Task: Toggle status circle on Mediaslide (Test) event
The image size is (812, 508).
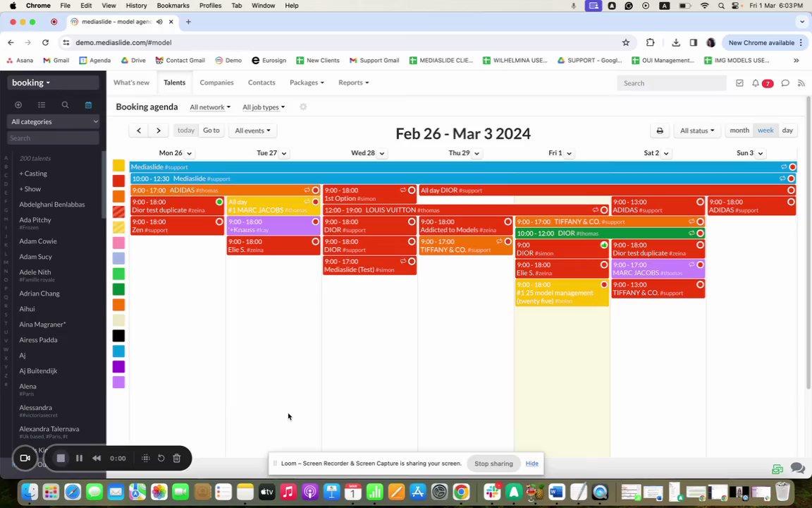Action: click(x=412, y=261)
